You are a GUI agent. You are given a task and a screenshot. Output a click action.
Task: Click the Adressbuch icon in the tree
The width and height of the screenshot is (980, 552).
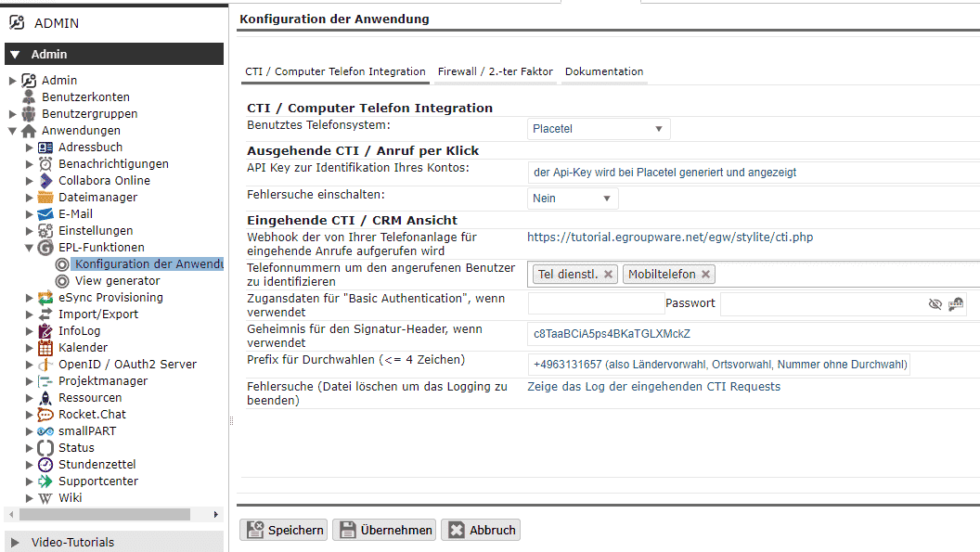coord(45,148)
